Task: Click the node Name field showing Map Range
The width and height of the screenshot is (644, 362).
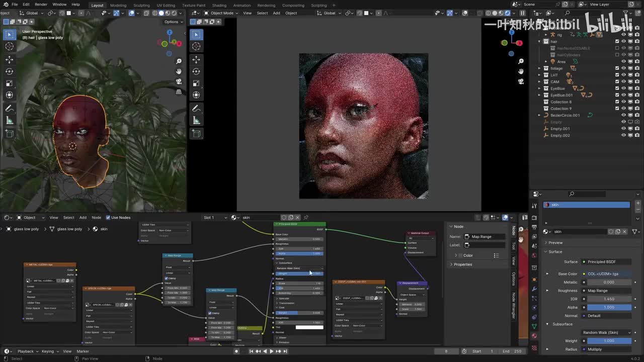Action: pos(485,237)
